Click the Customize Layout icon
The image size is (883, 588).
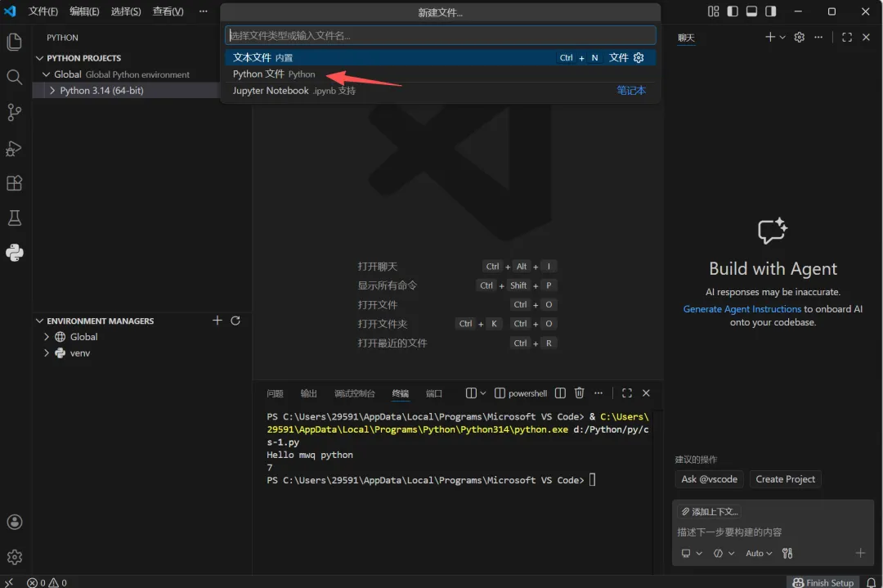714,11
